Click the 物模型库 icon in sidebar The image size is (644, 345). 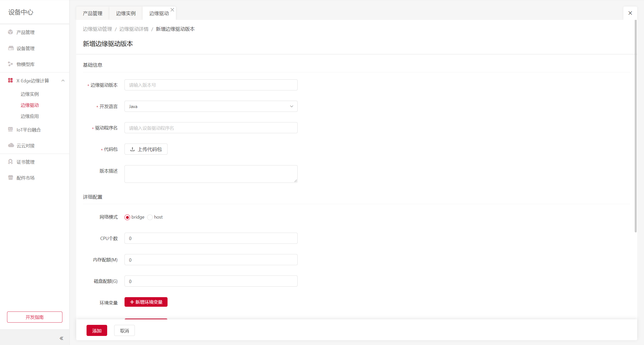[10, 64]
